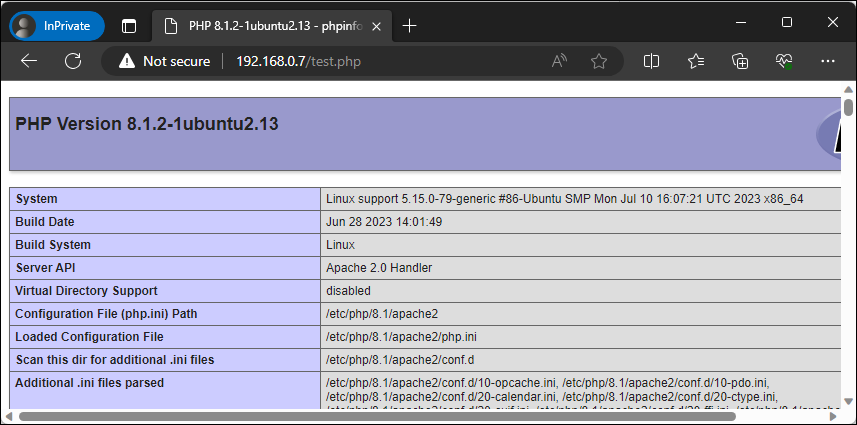The height and width of the screenshot is (425, 857).
Task: Open the tab actions menu icon
Action: [129, 25]
